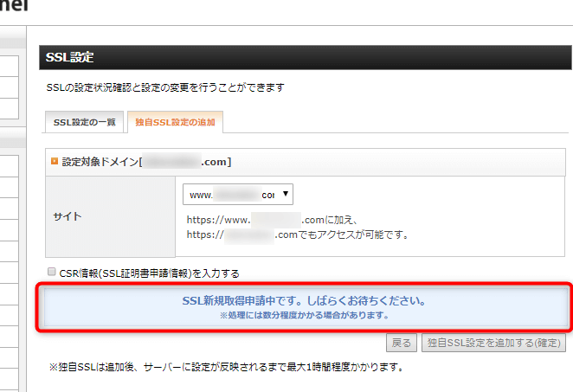Click the masked domain in 設定対象ドメイン brackets
The image size is (573, 392).
tap(170, 162)
